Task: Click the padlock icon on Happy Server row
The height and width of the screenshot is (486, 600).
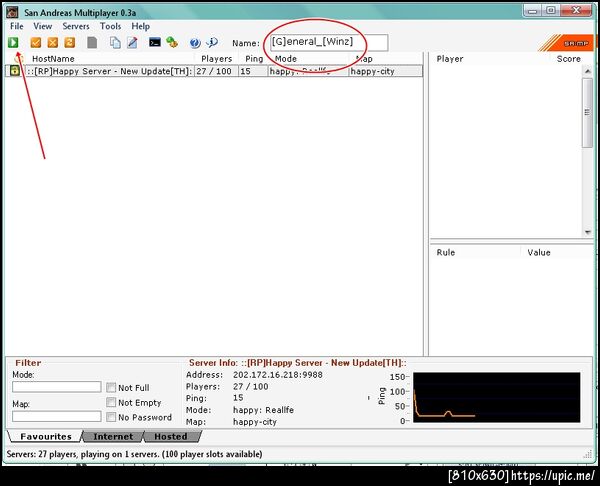Action: click(x=15, y=71)
